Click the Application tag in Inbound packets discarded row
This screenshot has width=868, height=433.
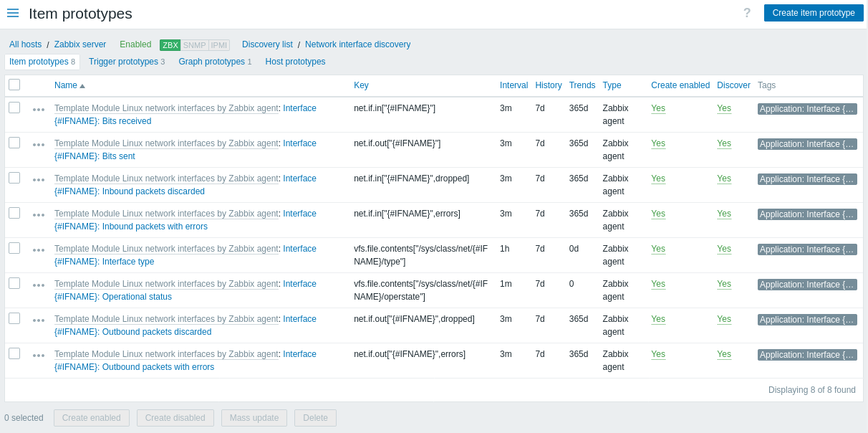click(807, 179)
